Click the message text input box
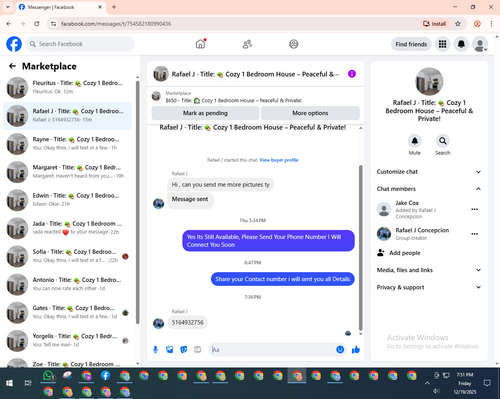 click(x=272, y=350)
